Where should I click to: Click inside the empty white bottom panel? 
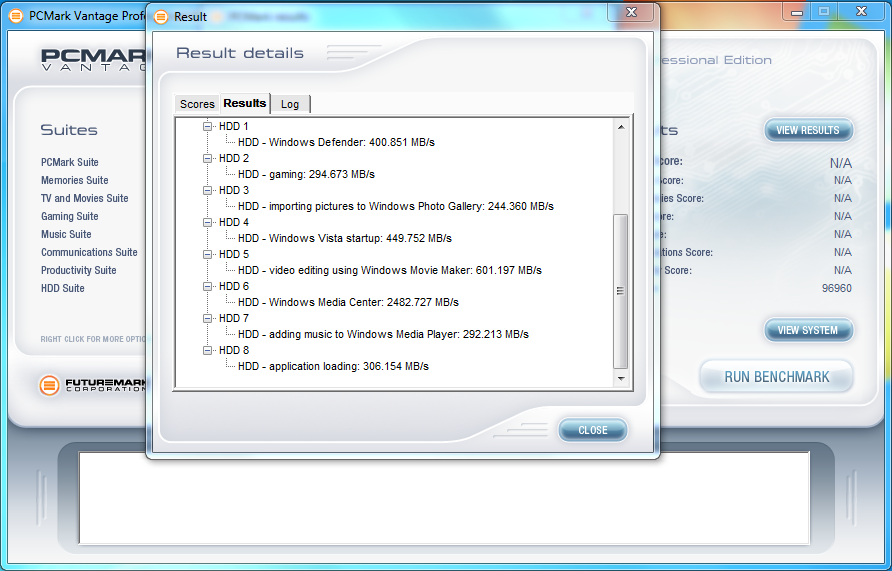[444, 498]
